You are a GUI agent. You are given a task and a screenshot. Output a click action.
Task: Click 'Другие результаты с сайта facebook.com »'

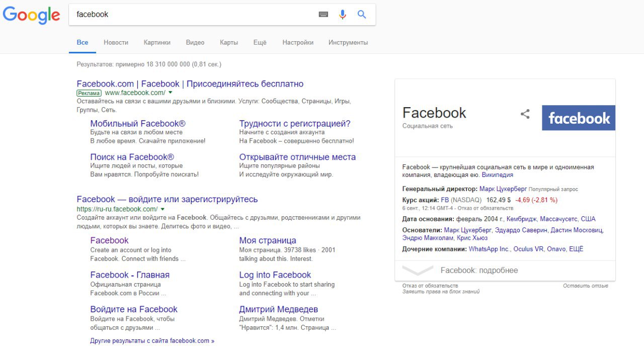click(x=152, y=341)
